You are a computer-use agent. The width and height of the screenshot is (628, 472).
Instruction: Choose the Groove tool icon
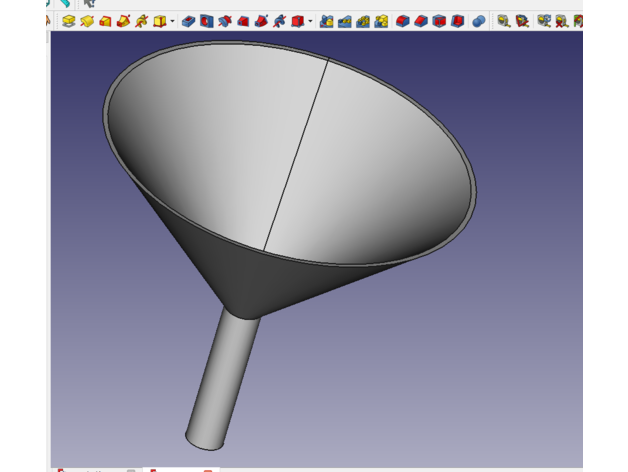point(225,20)
